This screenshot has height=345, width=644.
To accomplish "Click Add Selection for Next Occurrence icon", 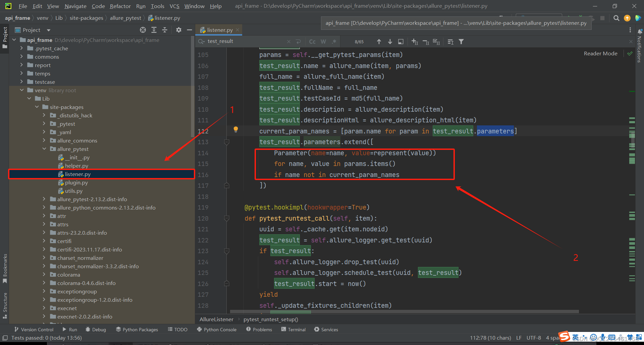I will click(x=415, y=42).
